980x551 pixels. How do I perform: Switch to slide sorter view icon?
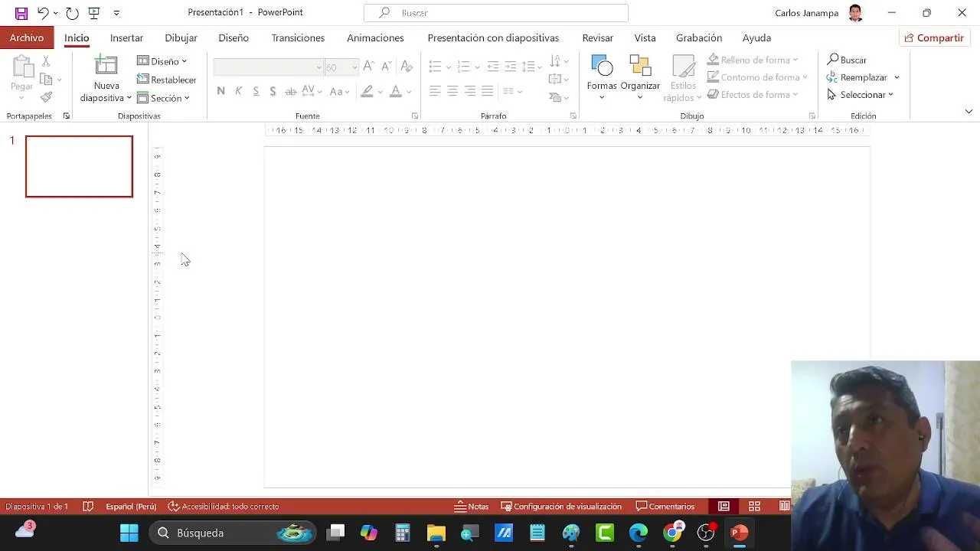[x=754, y=507]
